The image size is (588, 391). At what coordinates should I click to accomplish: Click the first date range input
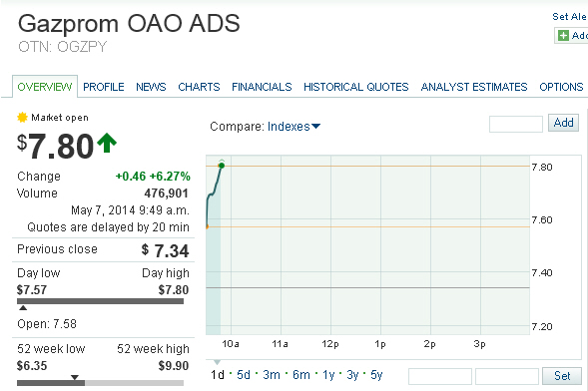[x=440, y=376]
